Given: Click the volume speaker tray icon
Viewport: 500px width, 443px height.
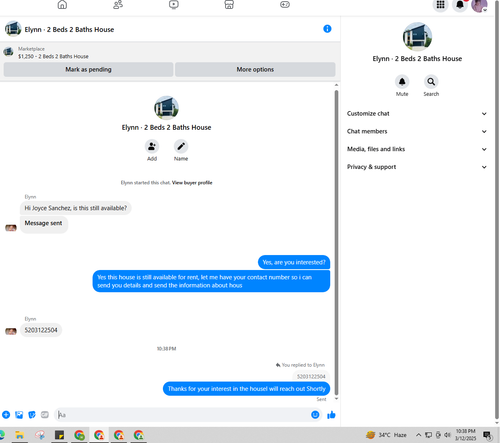Looking at the screenshot, I should [447, 435].
